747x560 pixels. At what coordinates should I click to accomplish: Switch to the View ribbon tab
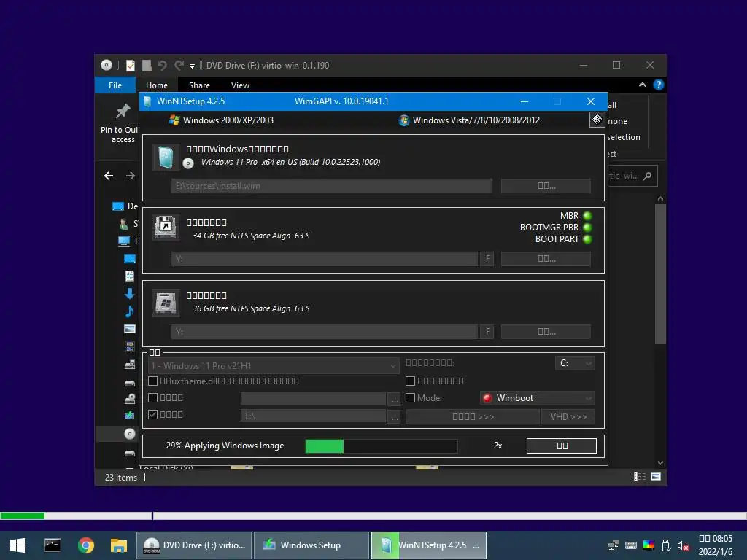pyautogui.click(x=240, y=85)
